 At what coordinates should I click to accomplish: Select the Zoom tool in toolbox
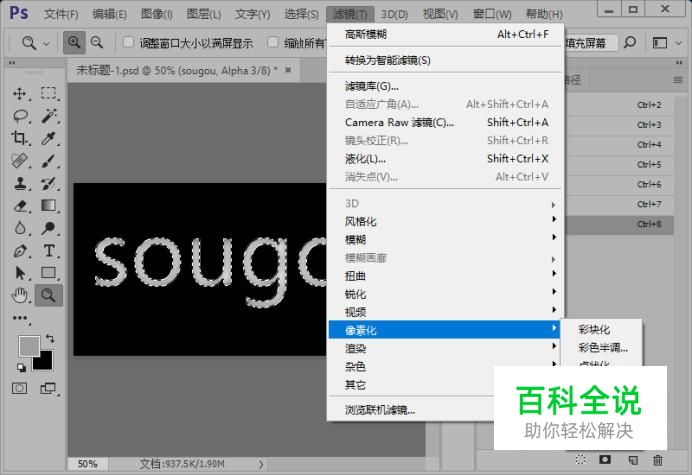[x=49, y=295]
